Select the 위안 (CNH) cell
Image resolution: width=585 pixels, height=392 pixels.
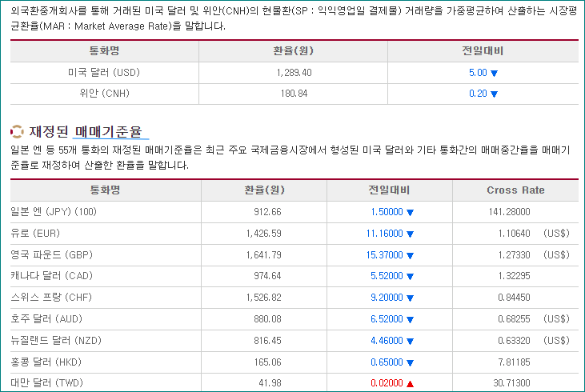click(x=105, y=94)
